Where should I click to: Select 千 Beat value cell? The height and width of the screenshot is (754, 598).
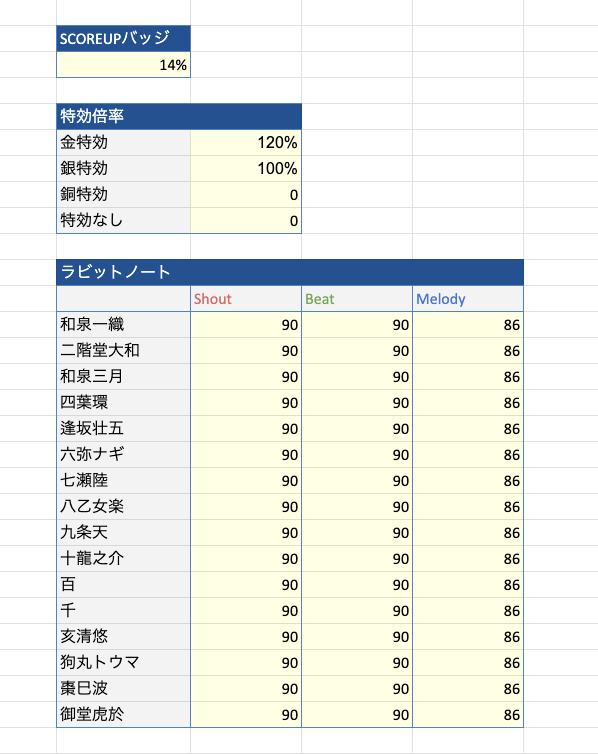357,610
